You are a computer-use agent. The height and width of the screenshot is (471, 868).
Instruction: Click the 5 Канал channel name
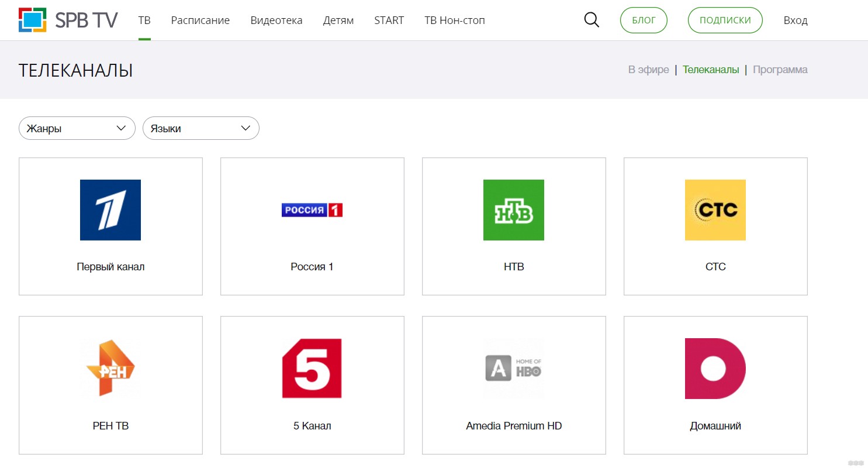312,426
